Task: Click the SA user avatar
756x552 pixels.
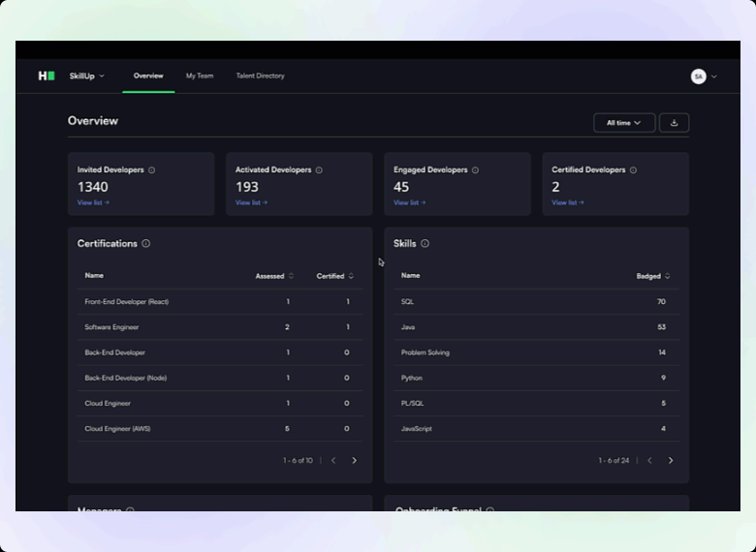Action: [698, 77]
